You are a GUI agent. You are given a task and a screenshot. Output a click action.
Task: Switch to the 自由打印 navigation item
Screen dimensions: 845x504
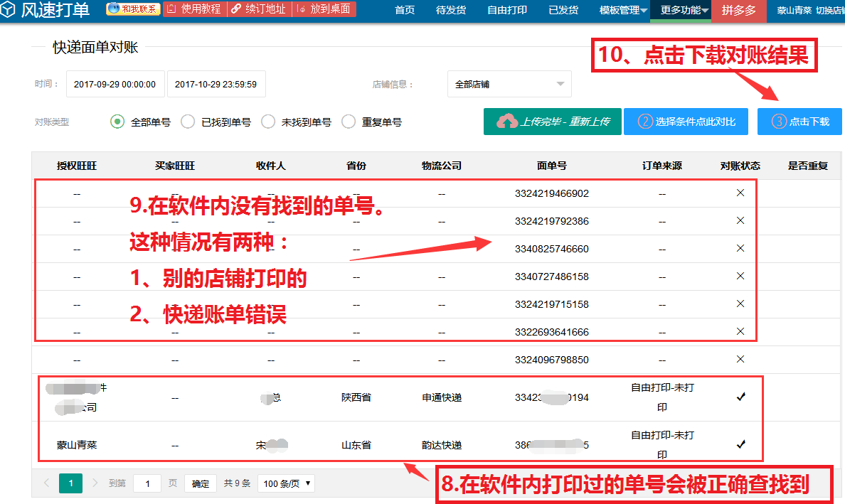pos(506,10)
